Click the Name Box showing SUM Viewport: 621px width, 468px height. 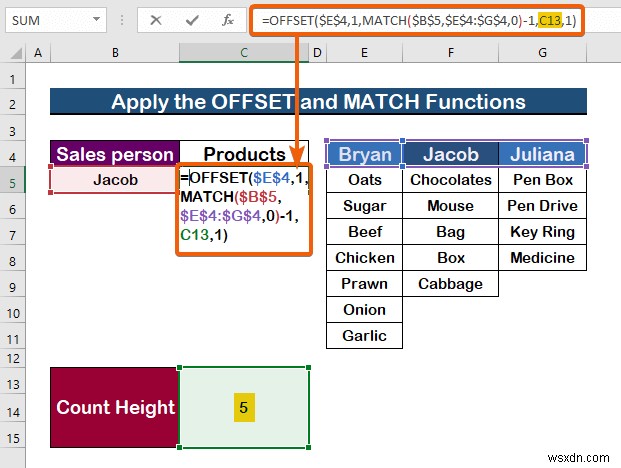click(56, 20)
